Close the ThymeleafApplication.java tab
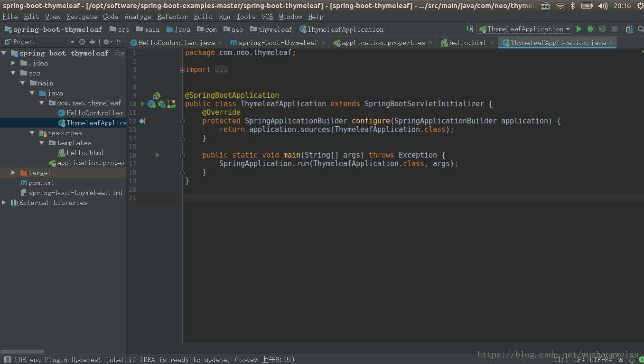 click(612, 43)
